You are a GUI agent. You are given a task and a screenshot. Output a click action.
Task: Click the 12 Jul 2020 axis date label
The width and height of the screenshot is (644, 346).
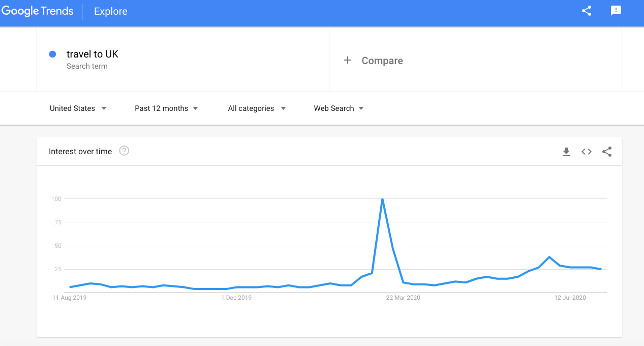570,298
